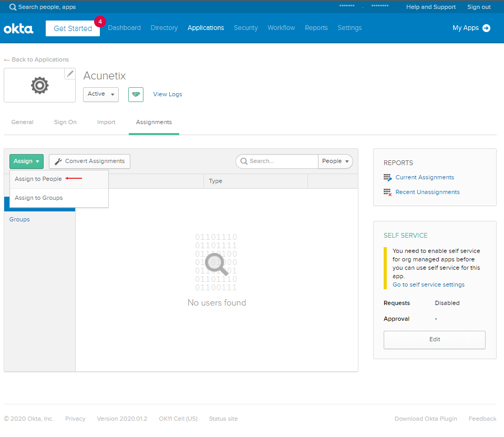
Task: Click the Current Assignments report icon
Action: [387, 178]
